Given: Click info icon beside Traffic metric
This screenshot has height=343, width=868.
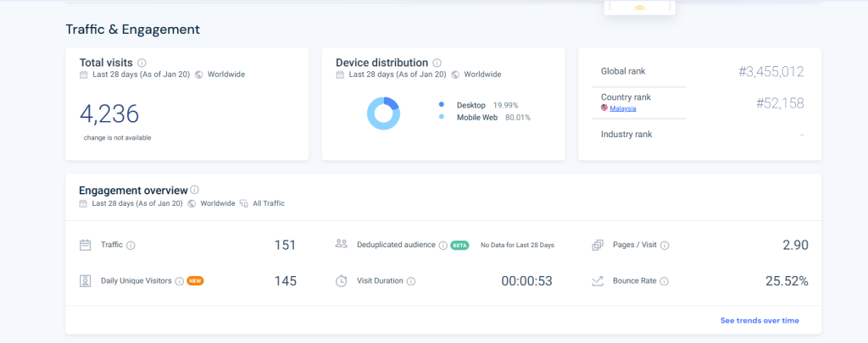Looking at the screenshot, I should point(131,245).
